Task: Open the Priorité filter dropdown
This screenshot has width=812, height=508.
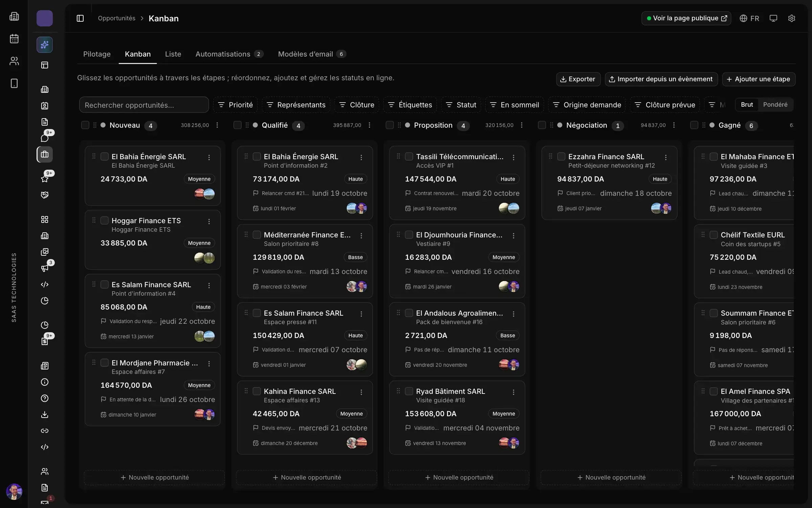Action: (235, 105)
